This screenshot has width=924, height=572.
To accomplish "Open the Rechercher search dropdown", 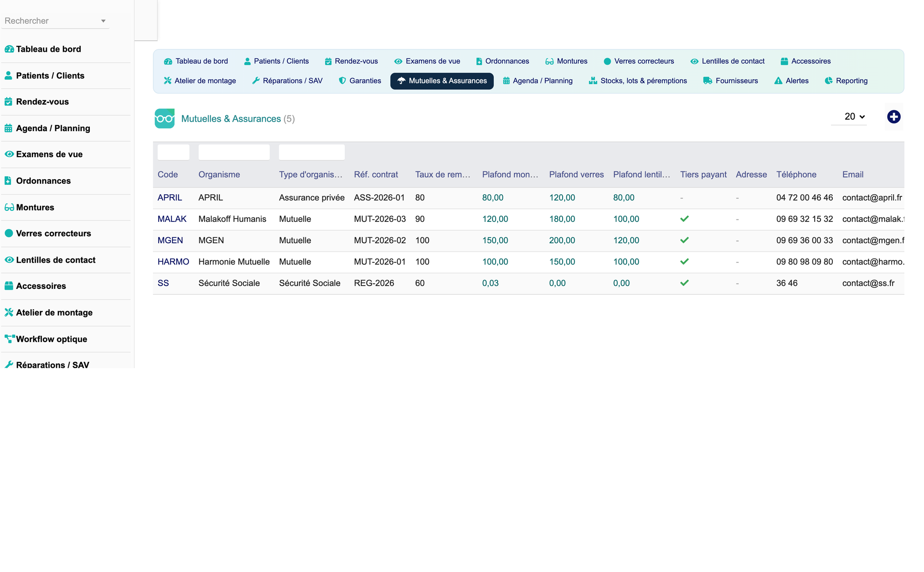I will (x=55, y=21).
